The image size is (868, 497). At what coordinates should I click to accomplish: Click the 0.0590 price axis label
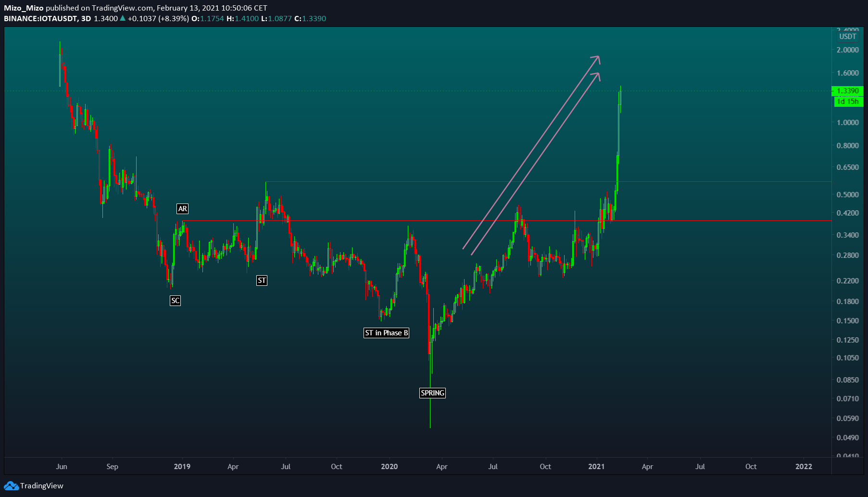point(847,419)
